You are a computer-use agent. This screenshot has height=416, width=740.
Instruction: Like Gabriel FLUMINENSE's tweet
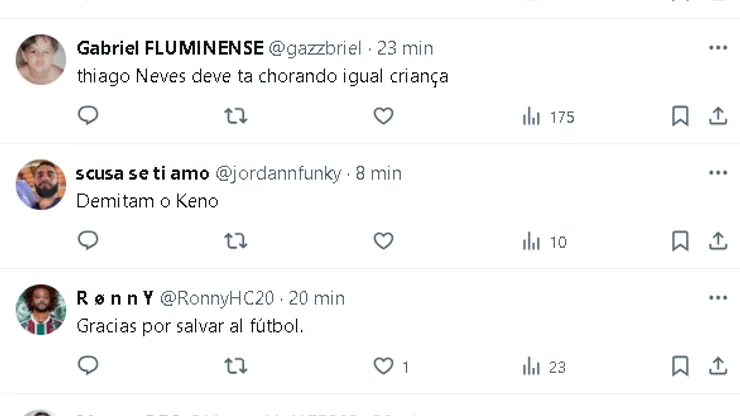point(383,116)
